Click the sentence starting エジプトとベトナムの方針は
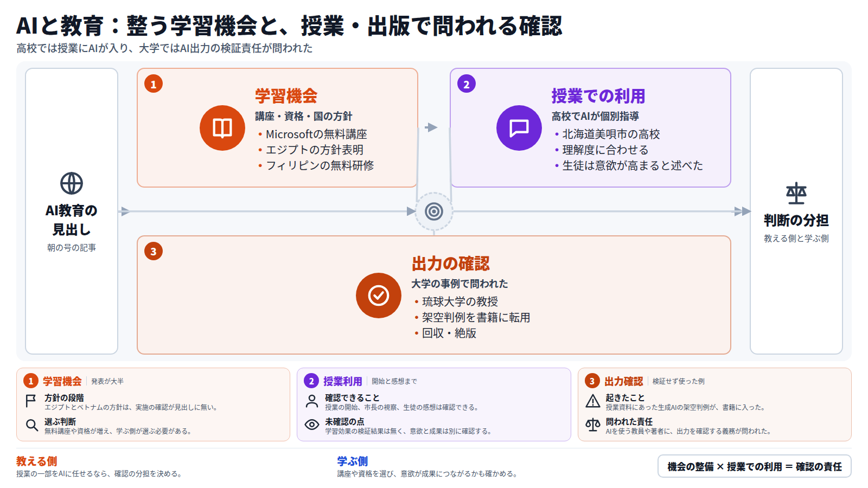 (132, 407)
